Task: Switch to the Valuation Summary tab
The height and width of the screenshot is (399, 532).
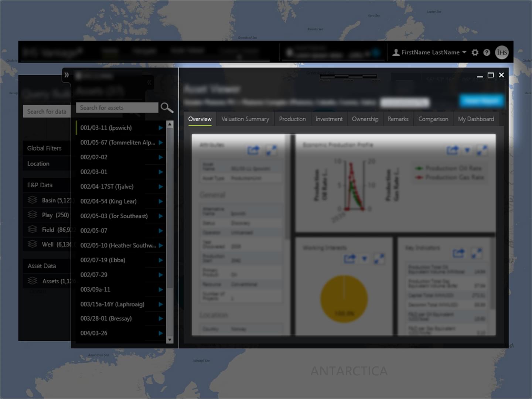Action: tap(245, 119)
